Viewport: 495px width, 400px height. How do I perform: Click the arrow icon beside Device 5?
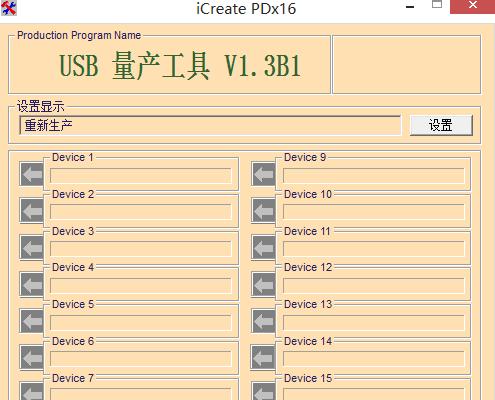point(32,321)
